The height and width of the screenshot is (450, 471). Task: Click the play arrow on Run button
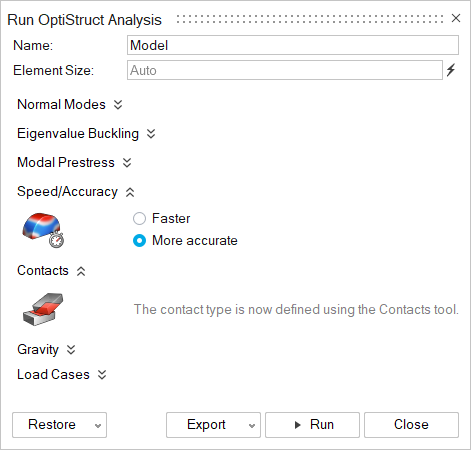coord(298,425)
